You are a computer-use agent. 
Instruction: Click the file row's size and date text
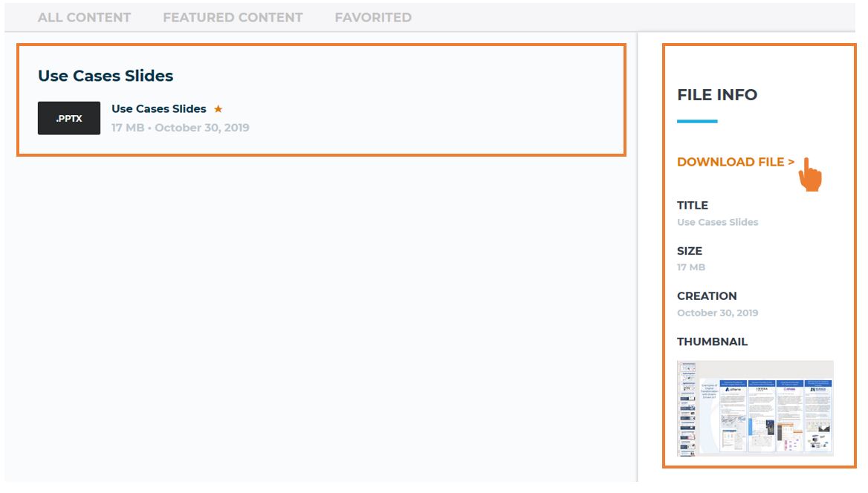pos(181,128)
